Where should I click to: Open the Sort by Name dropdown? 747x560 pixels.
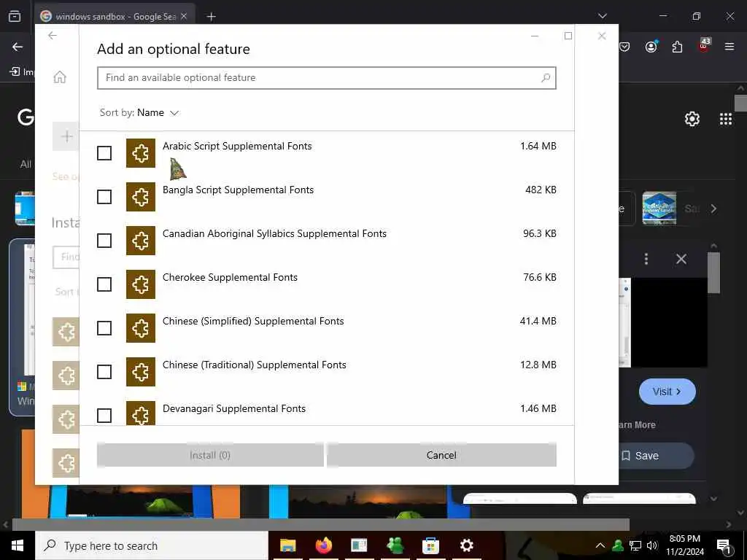coord(139,113)
